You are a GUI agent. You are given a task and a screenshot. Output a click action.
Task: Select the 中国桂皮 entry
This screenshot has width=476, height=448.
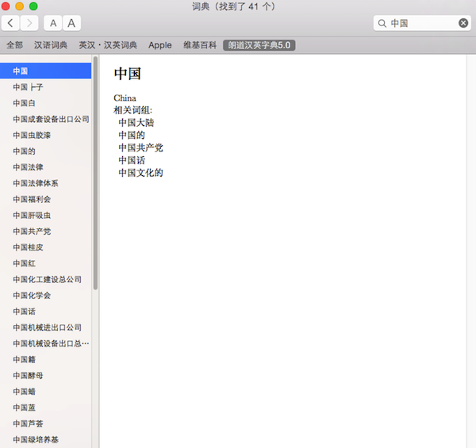click(x=45, y=247)
